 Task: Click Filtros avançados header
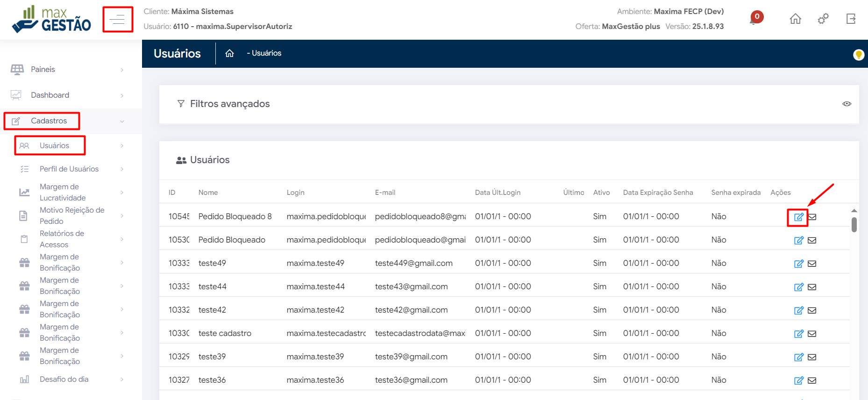point(229,104)
